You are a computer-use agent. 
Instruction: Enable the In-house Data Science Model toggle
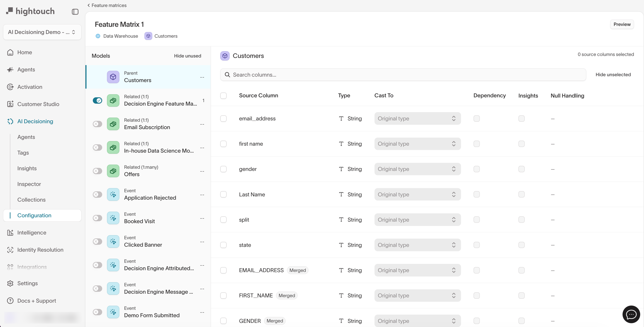point(97,147)
